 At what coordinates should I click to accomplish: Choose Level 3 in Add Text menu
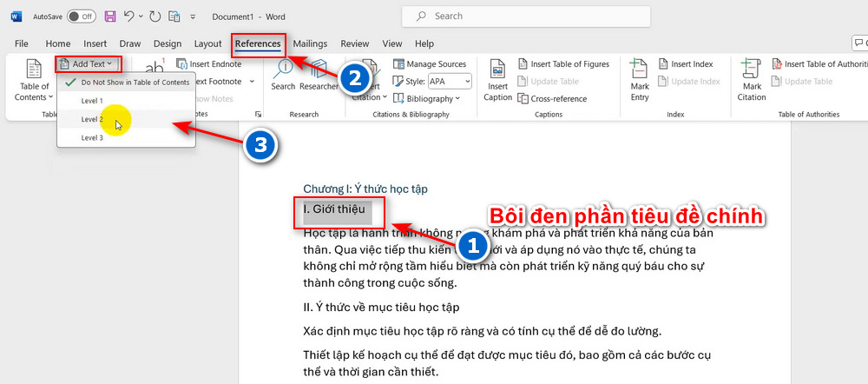126,137
